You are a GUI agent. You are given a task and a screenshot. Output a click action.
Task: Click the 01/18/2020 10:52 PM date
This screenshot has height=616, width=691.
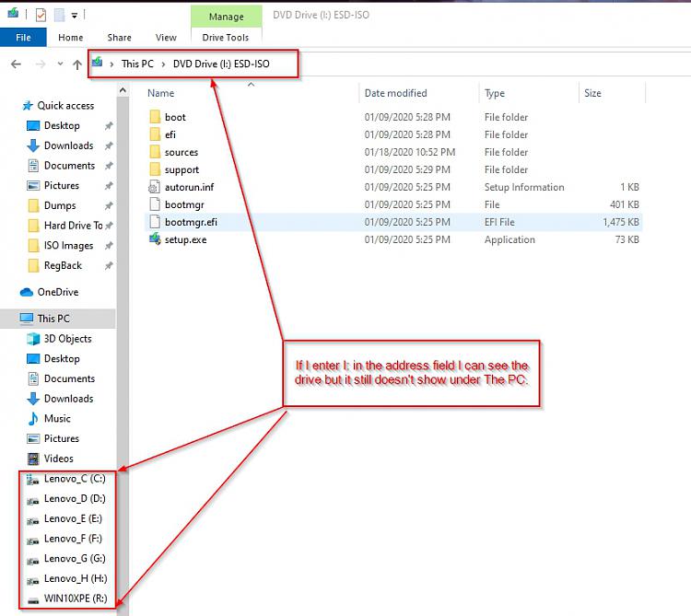409,152
